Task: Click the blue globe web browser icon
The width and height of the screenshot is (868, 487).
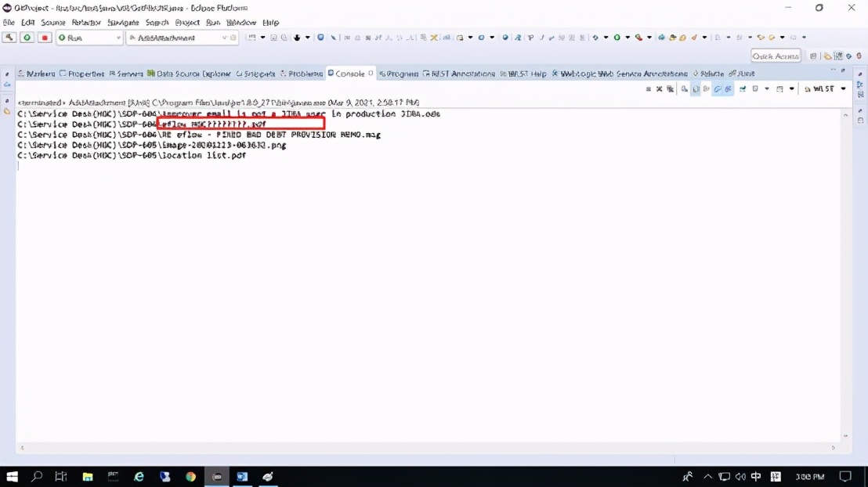Action: (505, 38)
